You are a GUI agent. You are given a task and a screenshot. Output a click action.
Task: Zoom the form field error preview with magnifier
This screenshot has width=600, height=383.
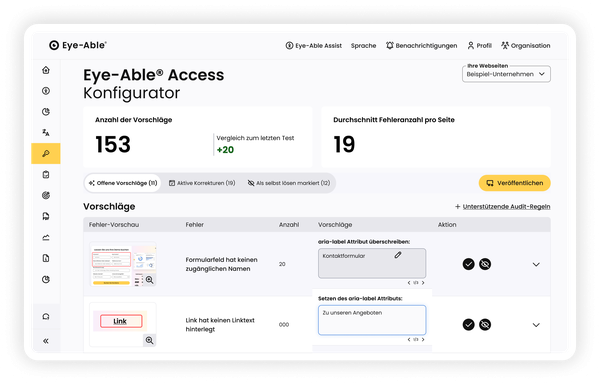pos(150,280)
